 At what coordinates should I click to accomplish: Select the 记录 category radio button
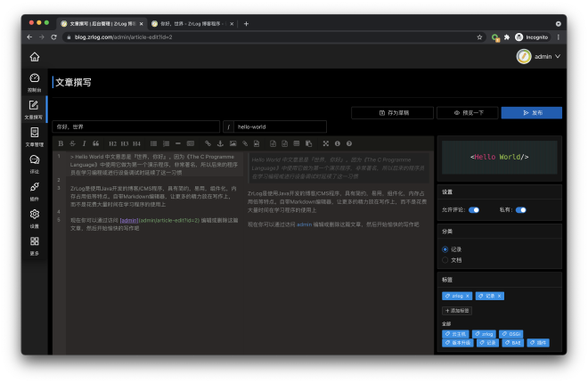tap(445, 249)
